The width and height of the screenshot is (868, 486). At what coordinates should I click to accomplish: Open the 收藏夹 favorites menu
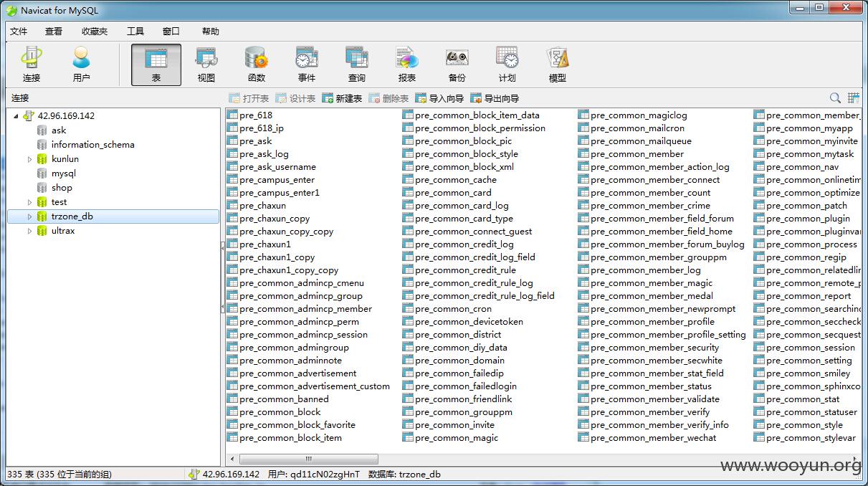[95, 32]
